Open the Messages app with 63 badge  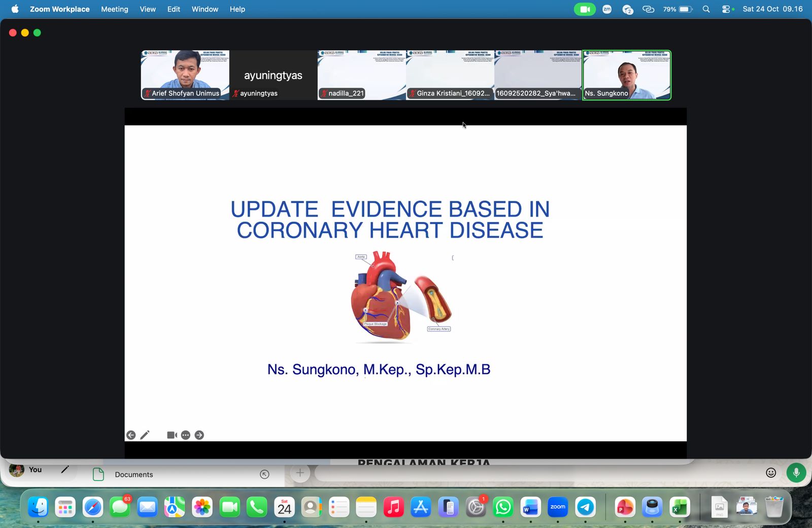pyautogui.click(x=120, y=507)
